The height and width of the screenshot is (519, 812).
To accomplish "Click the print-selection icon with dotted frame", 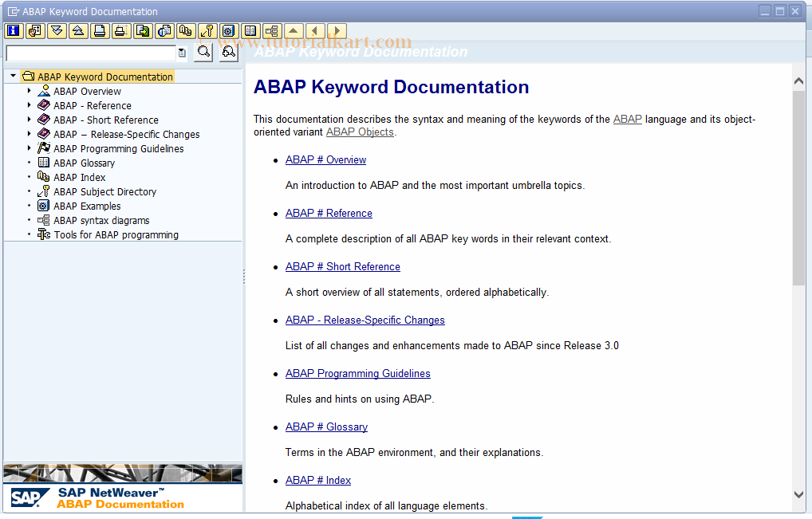I will pos(121,31).
